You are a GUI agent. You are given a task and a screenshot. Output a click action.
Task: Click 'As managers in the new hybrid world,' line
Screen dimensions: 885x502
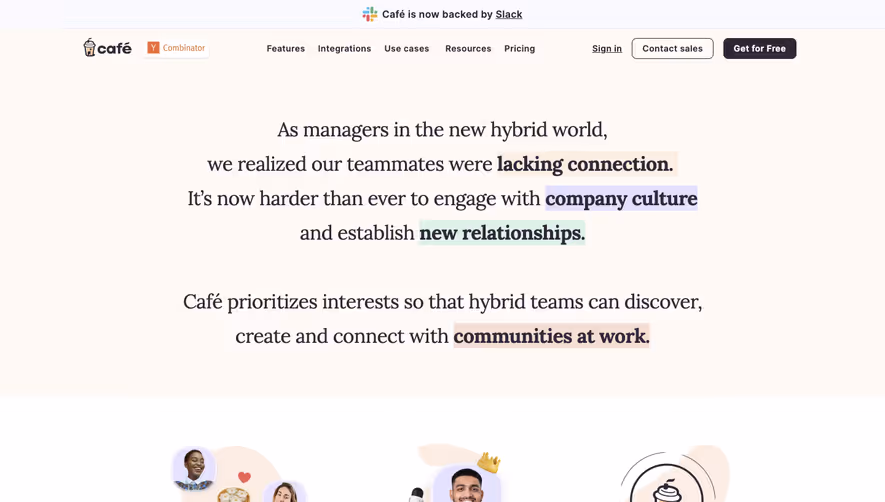(442, 130)
